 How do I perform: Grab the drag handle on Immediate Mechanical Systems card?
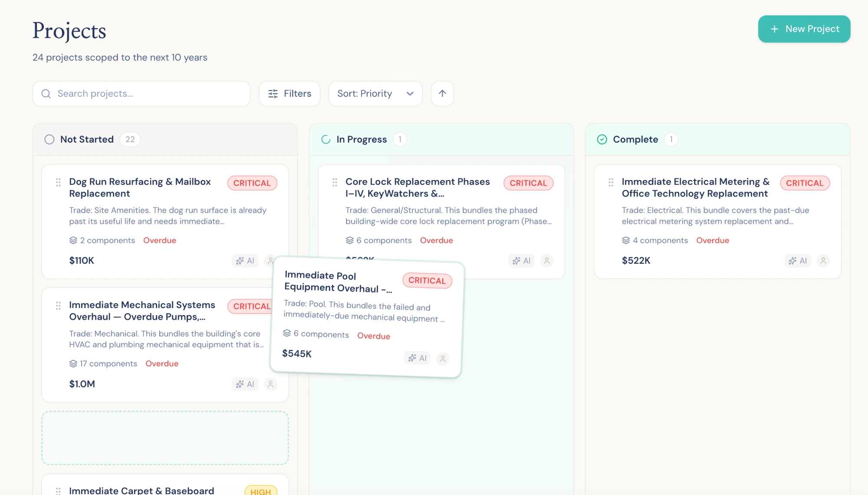(x=58, y=306)
